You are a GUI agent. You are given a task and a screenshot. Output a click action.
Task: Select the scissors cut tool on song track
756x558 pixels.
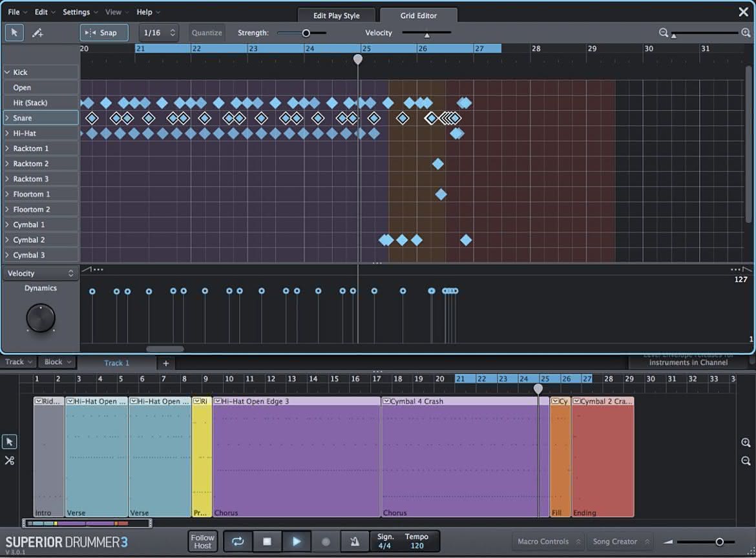[x=10, y=460]
